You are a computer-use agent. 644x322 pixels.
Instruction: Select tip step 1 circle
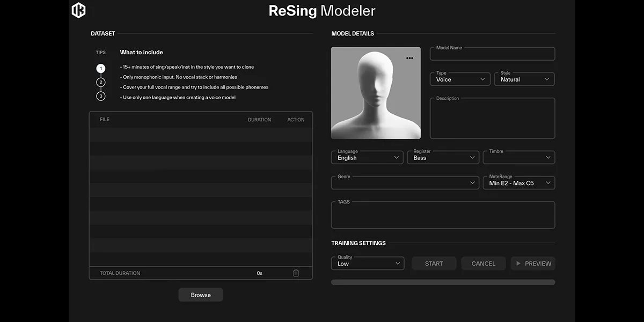click(101, 69)
